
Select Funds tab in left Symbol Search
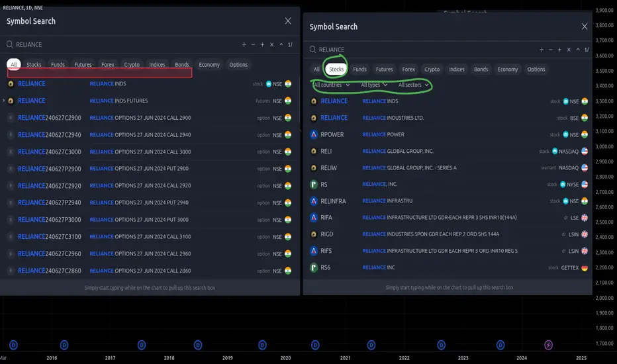(58, 65)
